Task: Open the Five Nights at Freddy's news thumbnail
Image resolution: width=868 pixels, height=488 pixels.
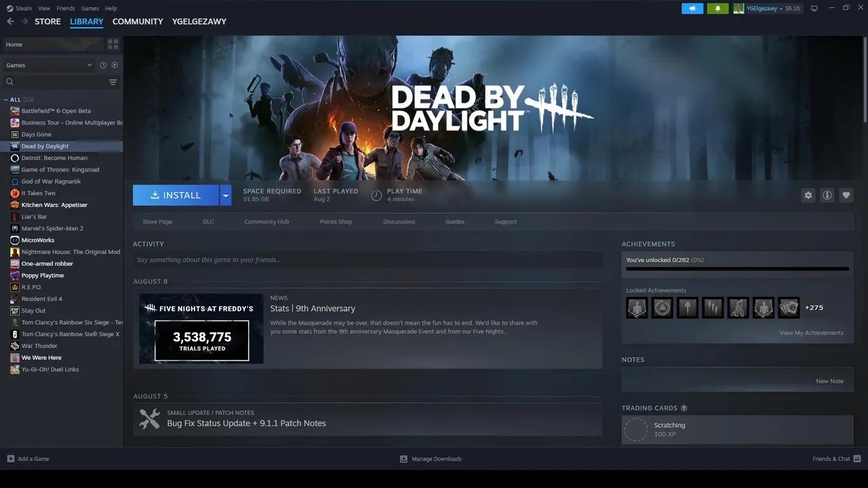Action: coord(201,329)
